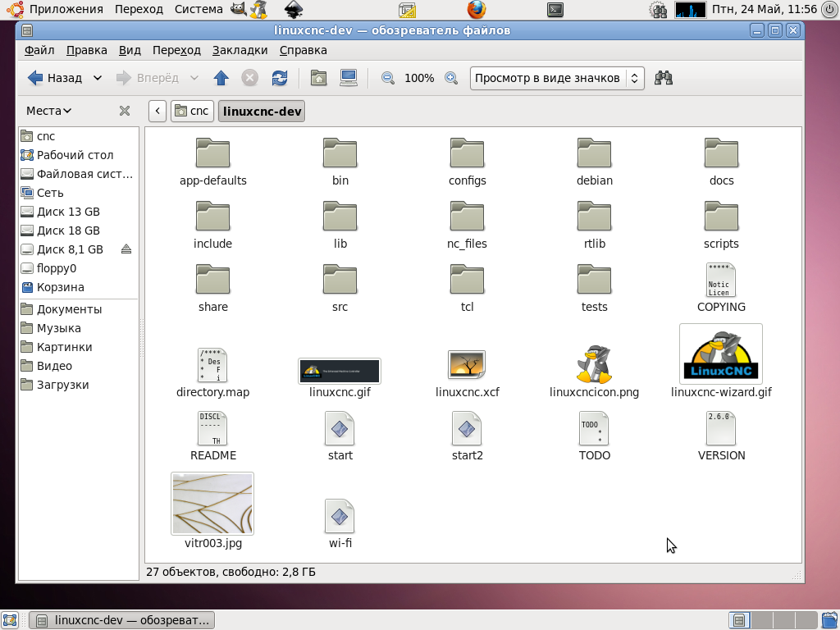Select the scripts folder icon
Viewport: 840px width, 630px height.
(x=721, y=217)
